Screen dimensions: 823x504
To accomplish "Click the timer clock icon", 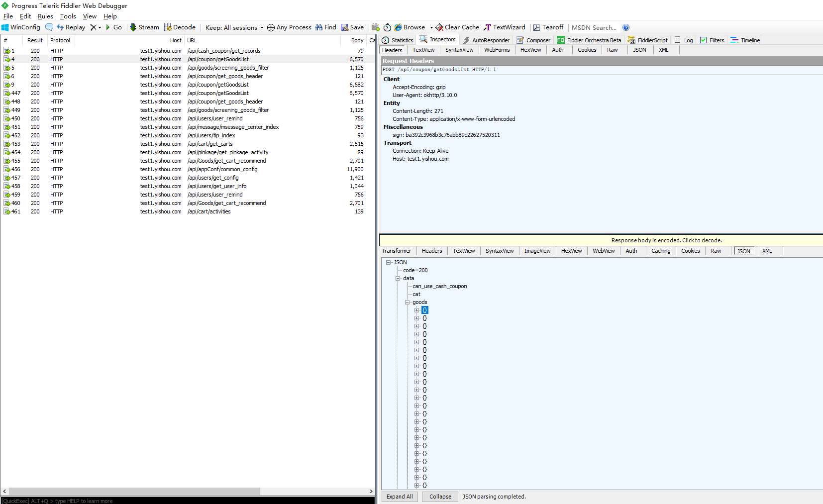I will click(x=387, y=27).
